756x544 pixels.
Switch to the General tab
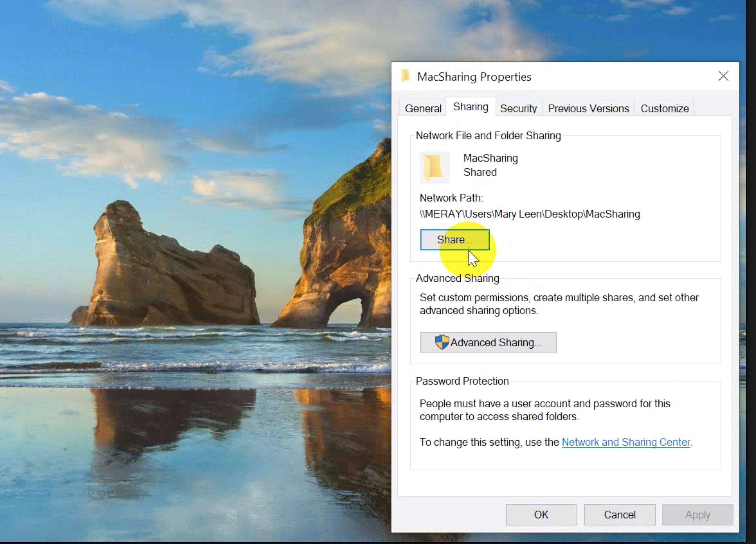pos(423,108)
